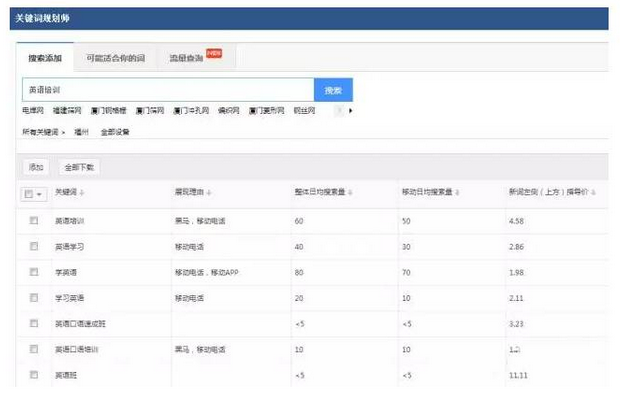The image size is (620, 405).
Task: Sort by the 指导价 column arrow
Action: [x=593, y=193]
